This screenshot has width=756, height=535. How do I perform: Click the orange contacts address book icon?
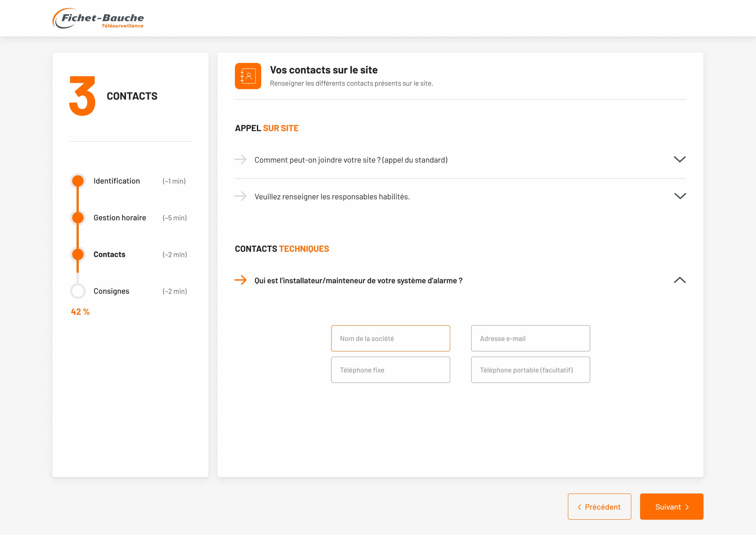(x=248, y=76)
